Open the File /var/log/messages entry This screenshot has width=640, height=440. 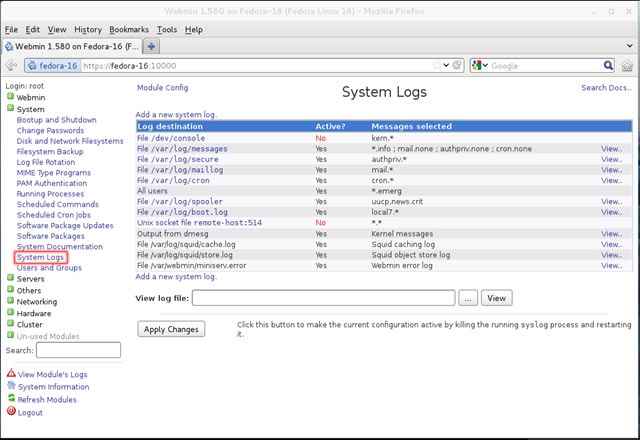point(182,149)
